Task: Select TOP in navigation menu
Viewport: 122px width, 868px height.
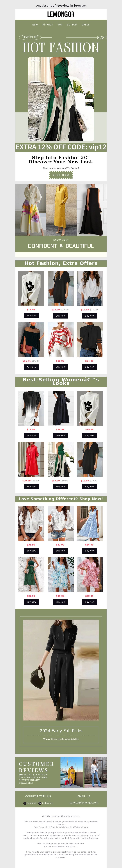Action: [x=60, y=25]
